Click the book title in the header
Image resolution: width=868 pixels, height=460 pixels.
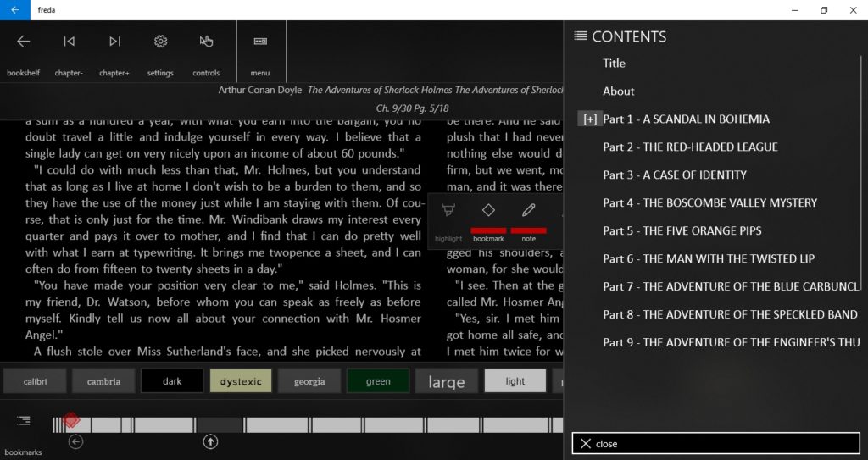click(x=435, y=90)
